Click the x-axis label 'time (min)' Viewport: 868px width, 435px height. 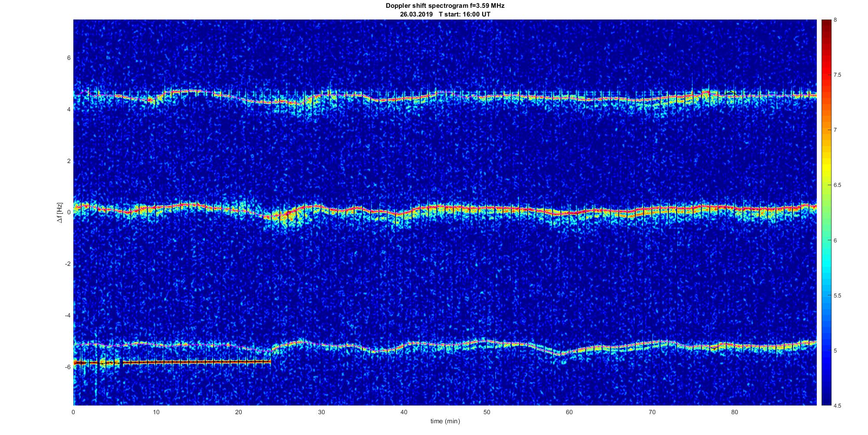445,421
